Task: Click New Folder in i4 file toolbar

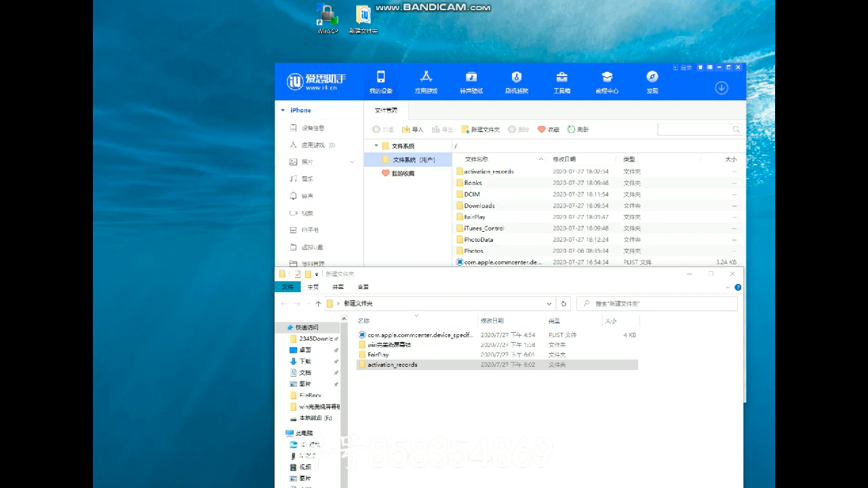Action: pyautogui.click(x=481, y=129)
